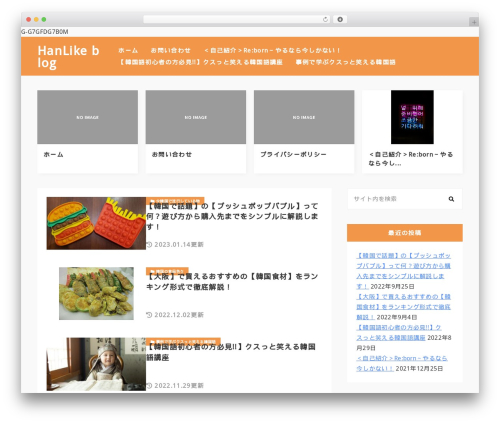
Task: Click category tag above 韓国語講座 article
Action: click(x=183, y=341)
